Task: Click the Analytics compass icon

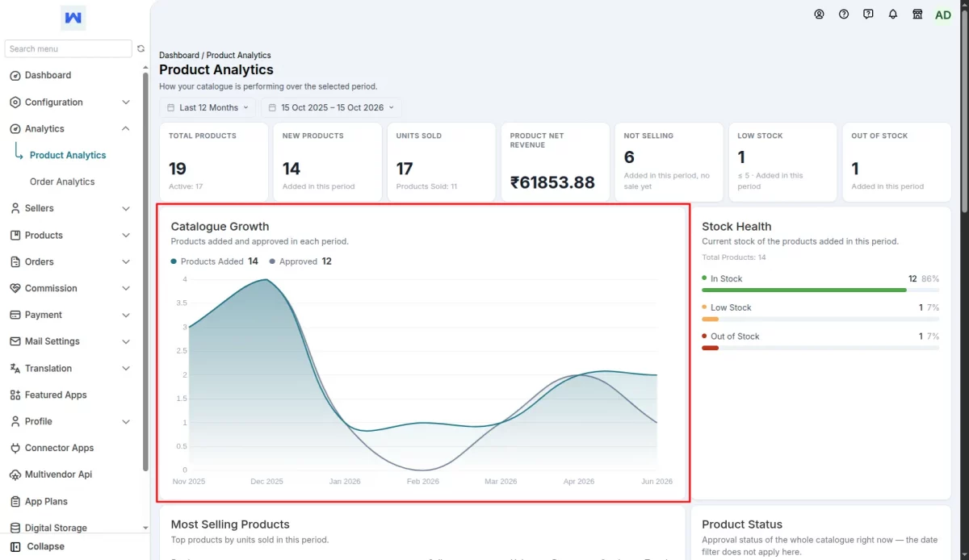Action: click(15, 129)
